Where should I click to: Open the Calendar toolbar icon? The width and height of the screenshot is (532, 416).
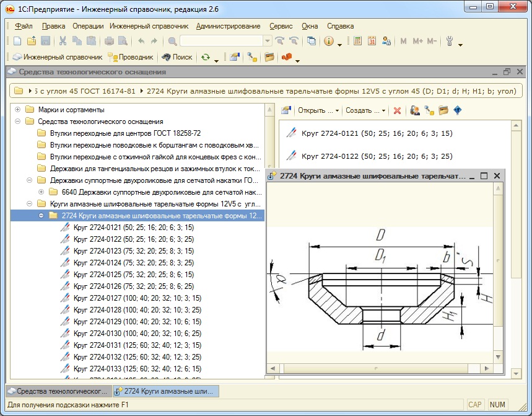tap(372, 41)
